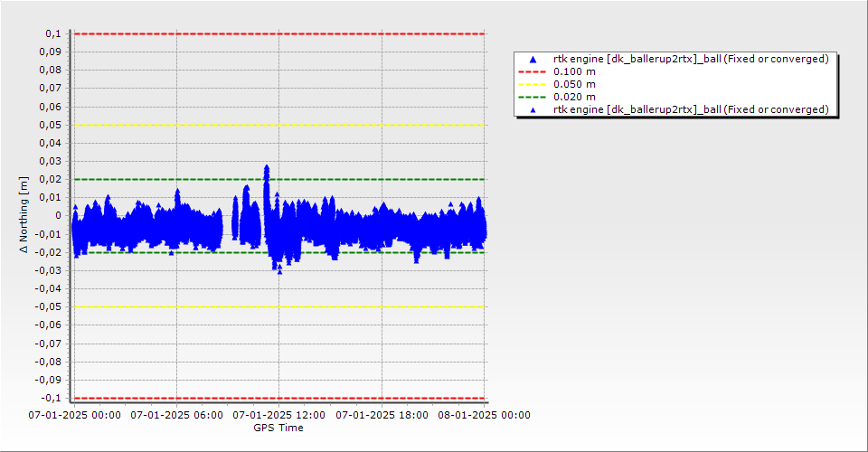The image size is (868, 452).
Task: Click the "07-01-2025 00:00" time label
Action: coord(75,415)
